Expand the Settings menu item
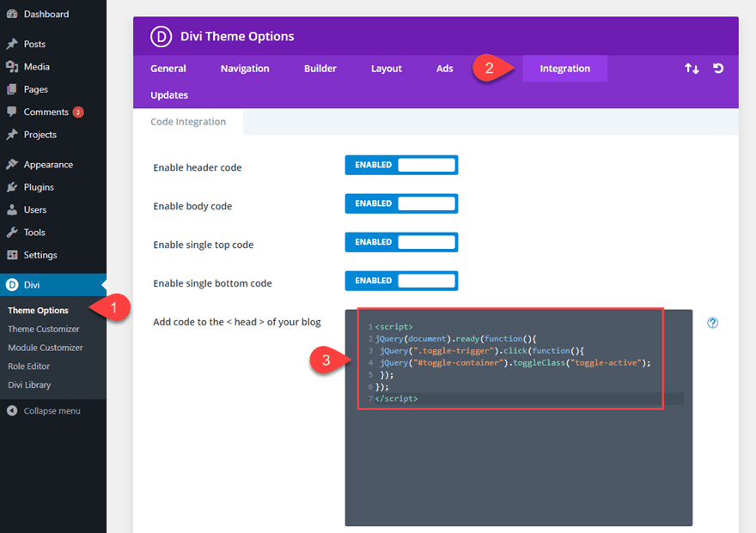756x533 pixels. pos(38,255)
